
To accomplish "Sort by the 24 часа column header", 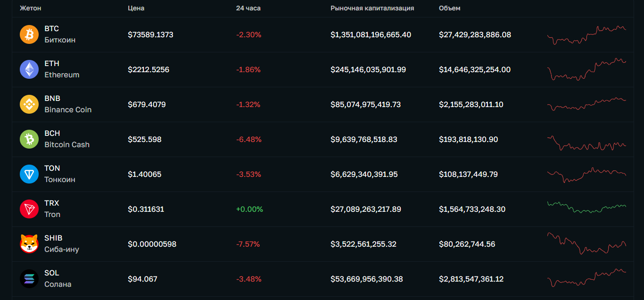I will point(248,8).
